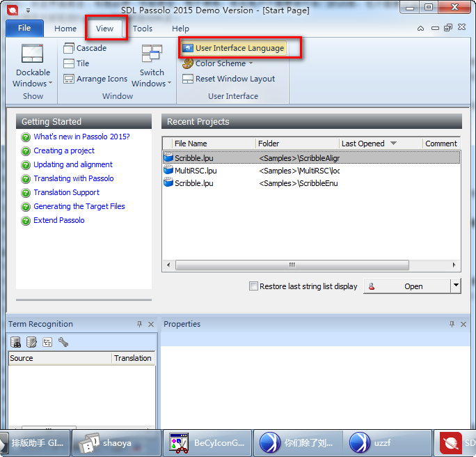Select Scribble.lpu in ScribbleEnu folder
This screenshot has width=476, height=457.
(x=312, y=183)
